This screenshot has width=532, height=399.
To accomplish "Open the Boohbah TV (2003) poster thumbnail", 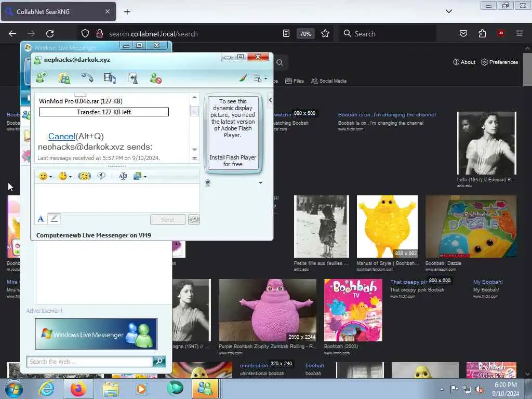I will point(353,310).
